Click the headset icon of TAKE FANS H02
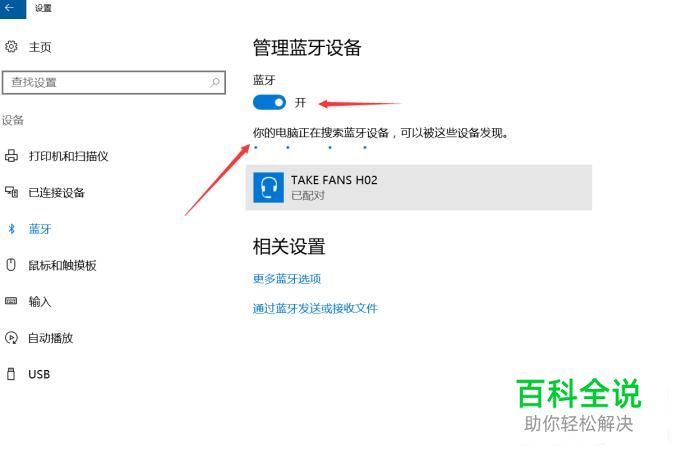 pos(268,187)
